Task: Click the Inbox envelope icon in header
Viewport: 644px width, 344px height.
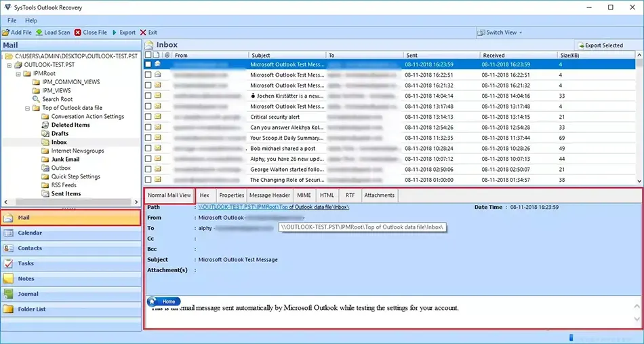Action: click(149, 45)
